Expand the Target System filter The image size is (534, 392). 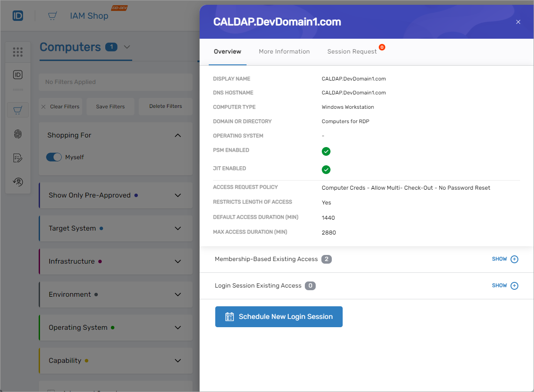coord(177,228)
